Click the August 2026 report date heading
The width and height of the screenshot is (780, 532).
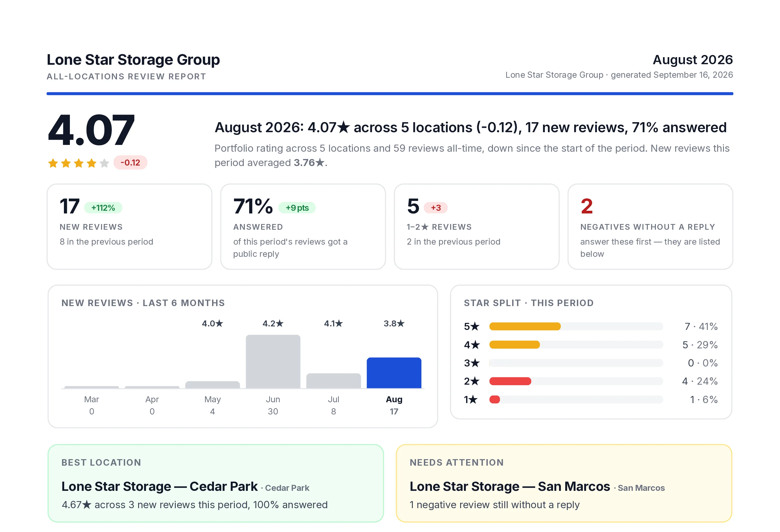[x=693, y=60]
